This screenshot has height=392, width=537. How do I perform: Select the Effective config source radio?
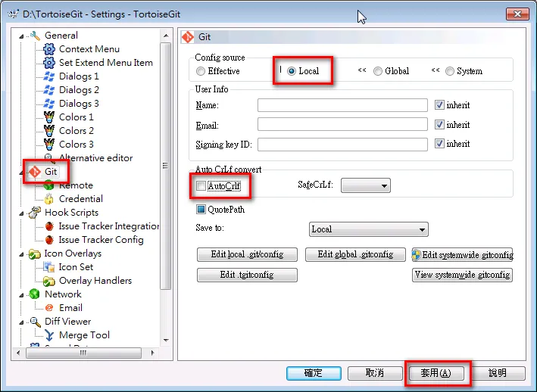coord(201,71)
